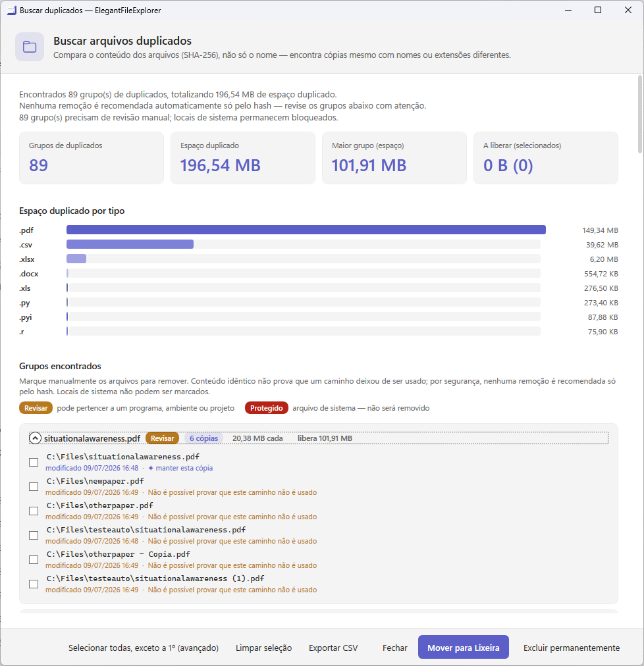
Task: Click the 75,90 KB value for .r
Action: pyautogui.click(x=603, y=332)
